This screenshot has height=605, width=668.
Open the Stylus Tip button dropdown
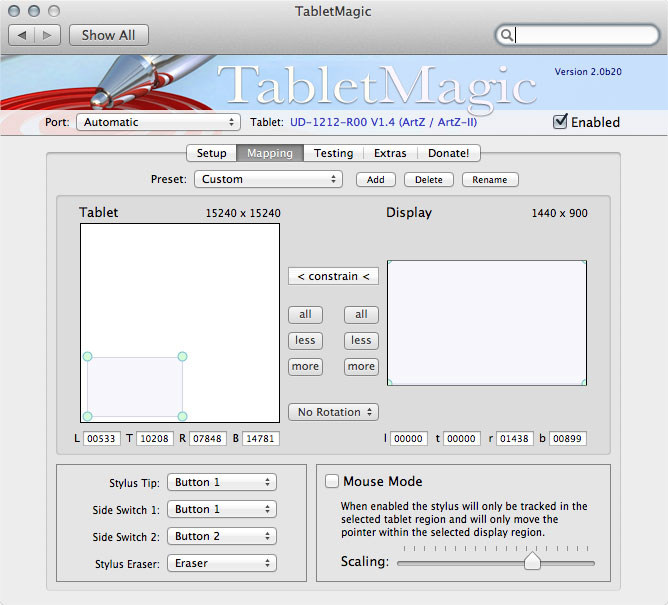(222, 482)
